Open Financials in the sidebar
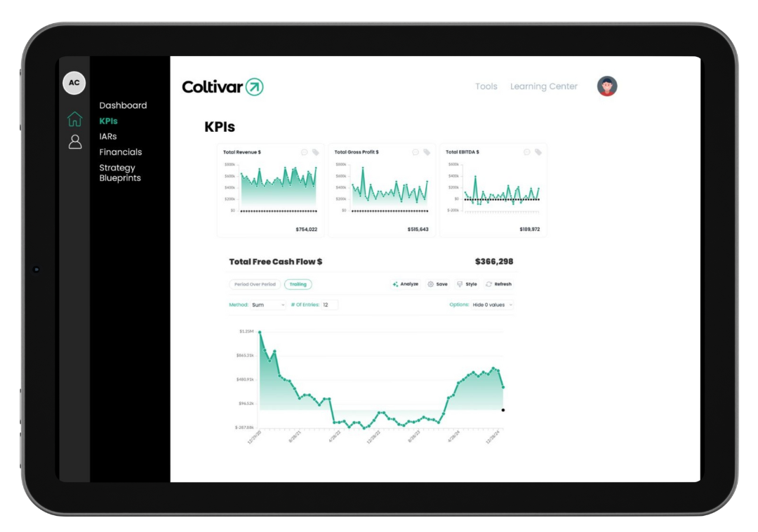Screen dimensions: 758x532 pos(121,152)
